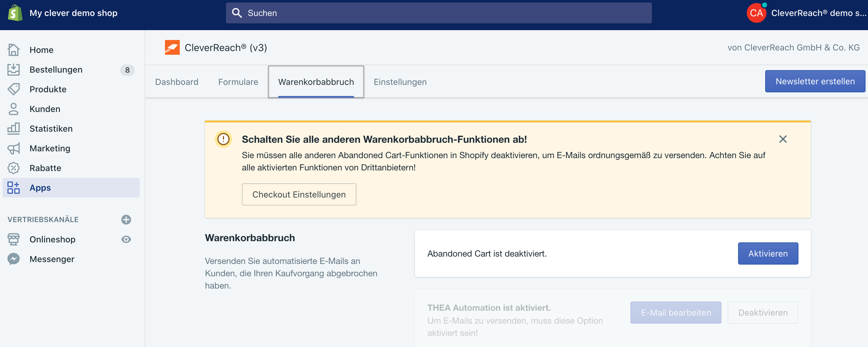Open Kunden via person icon

[x=14, y=109]
